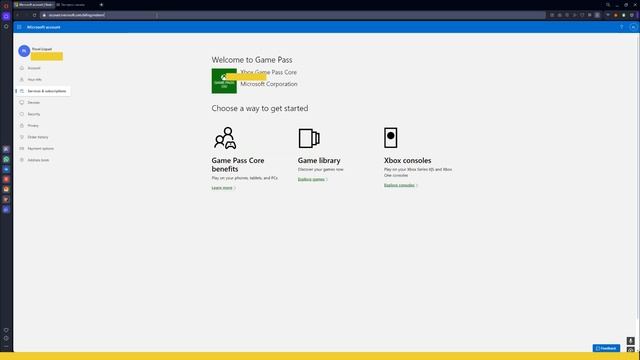Open the Learn more link

point(223,188)
